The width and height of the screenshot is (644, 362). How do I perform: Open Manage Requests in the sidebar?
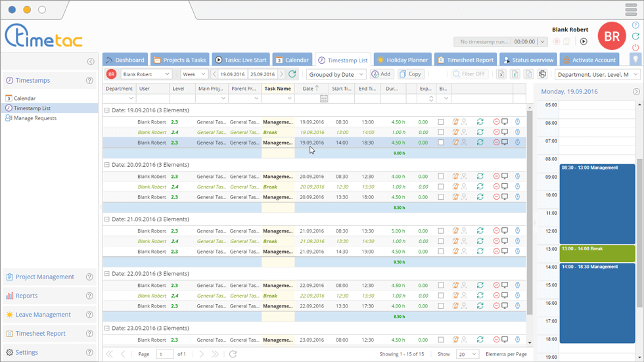pyautogui.click(x=35, y=118)
